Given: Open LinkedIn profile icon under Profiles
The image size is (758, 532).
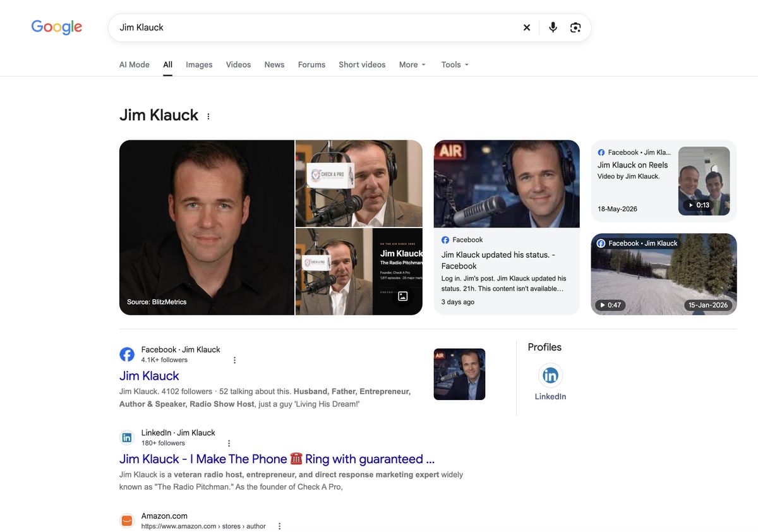Looking at the screenshot, I should pyautogui.click(x=551, y=375).
